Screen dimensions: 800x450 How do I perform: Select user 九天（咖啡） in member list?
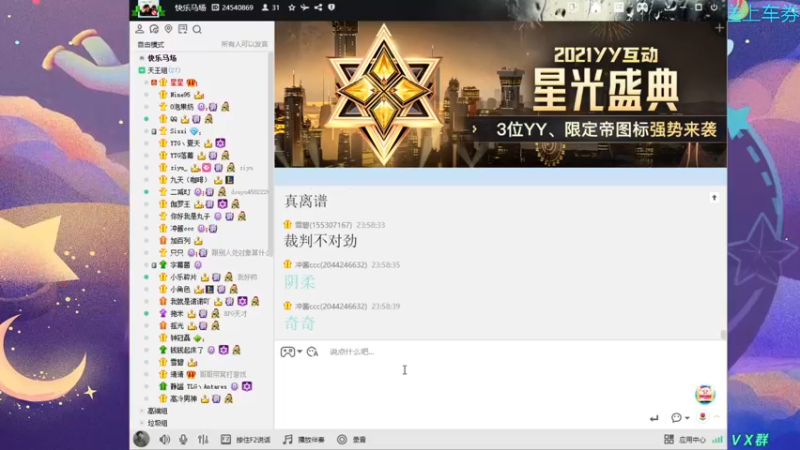(189, 180)
